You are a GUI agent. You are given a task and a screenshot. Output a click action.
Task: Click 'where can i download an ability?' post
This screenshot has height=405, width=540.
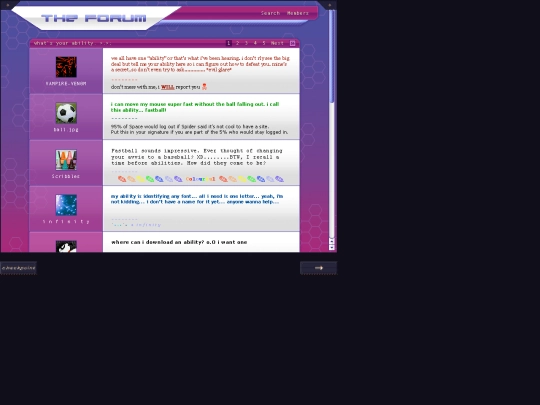pos(179,242)
